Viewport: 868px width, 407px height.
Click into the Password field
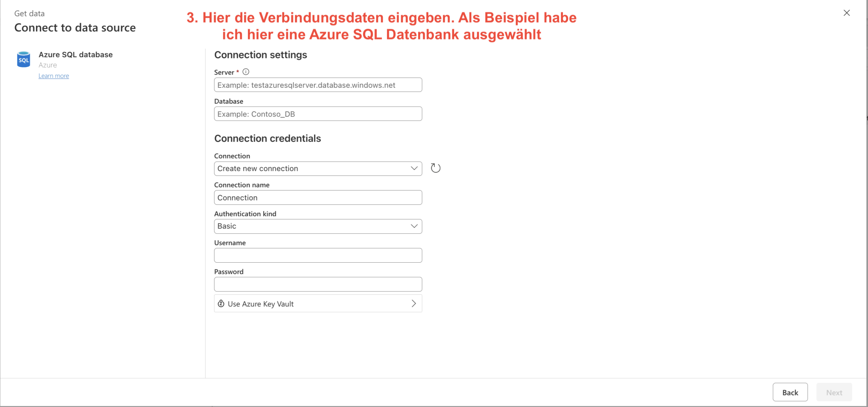point(318,284)
